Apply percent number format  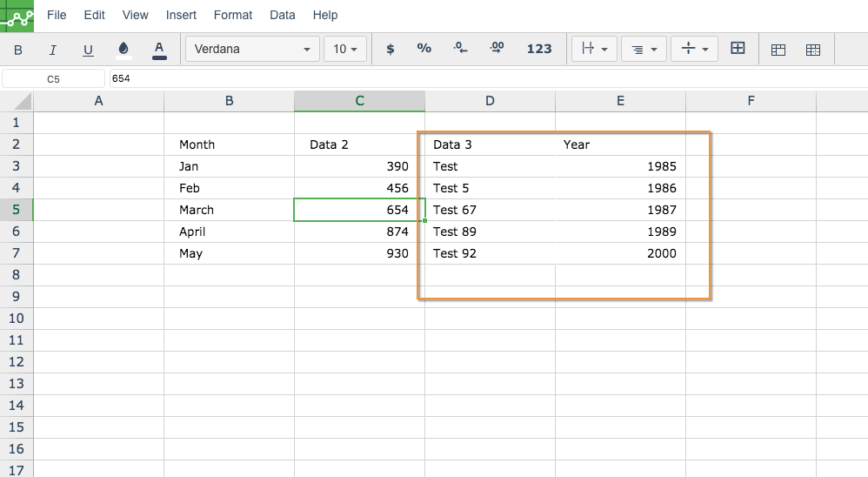[x=424, y=48]
